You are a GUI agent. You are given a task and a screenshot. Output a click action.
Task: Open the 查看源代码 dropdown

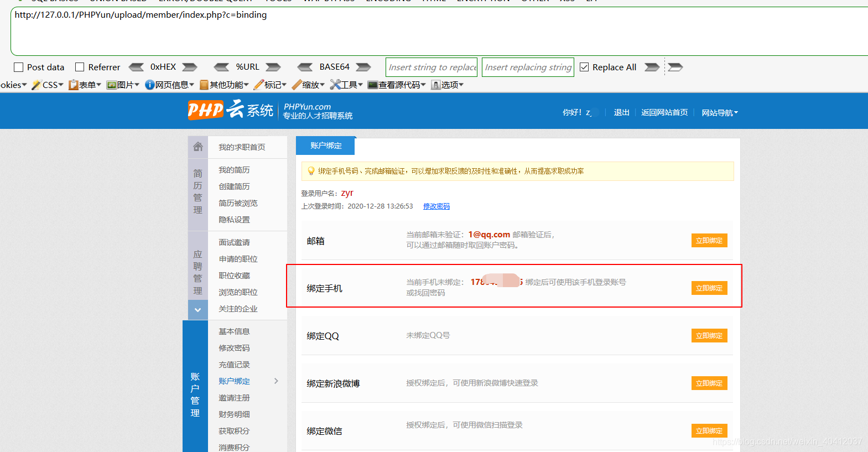pyautogui.click(x=397, y=85)
